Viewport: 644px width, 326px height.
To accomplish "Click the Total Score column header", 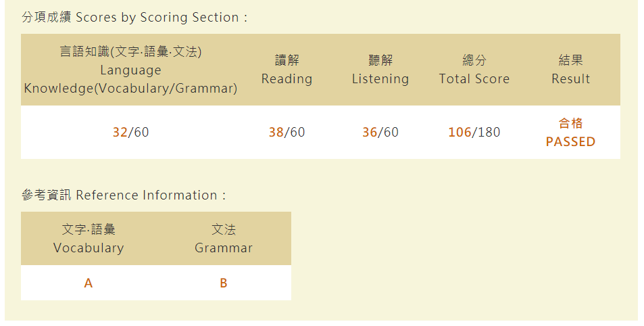I will (474, 70).
